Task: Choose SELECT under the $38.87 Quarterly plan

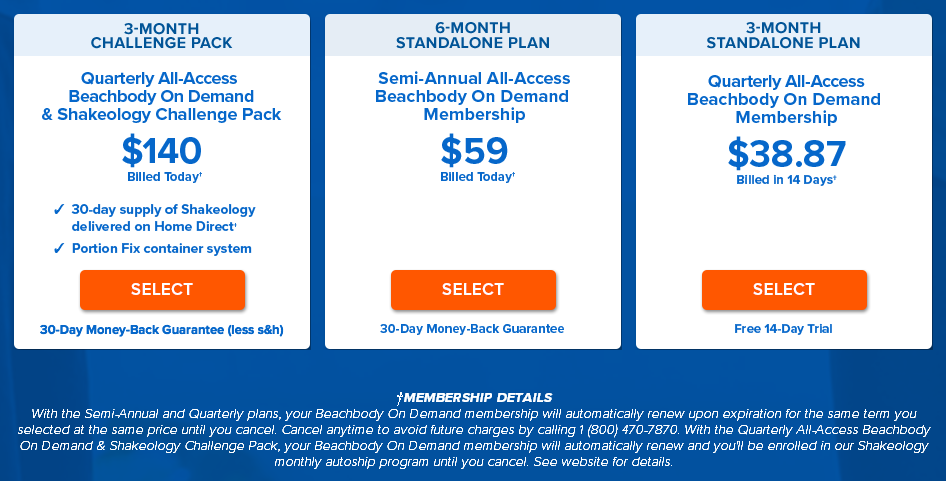Action: click(784, 290)
